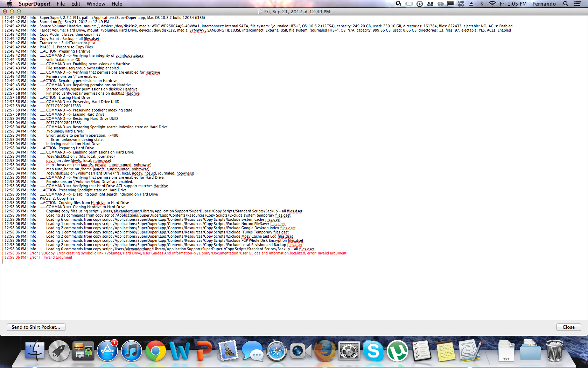Screen dimensions: 588x368
Task: Open Reminders checklist icon in Dock
Action: [421, 350]
